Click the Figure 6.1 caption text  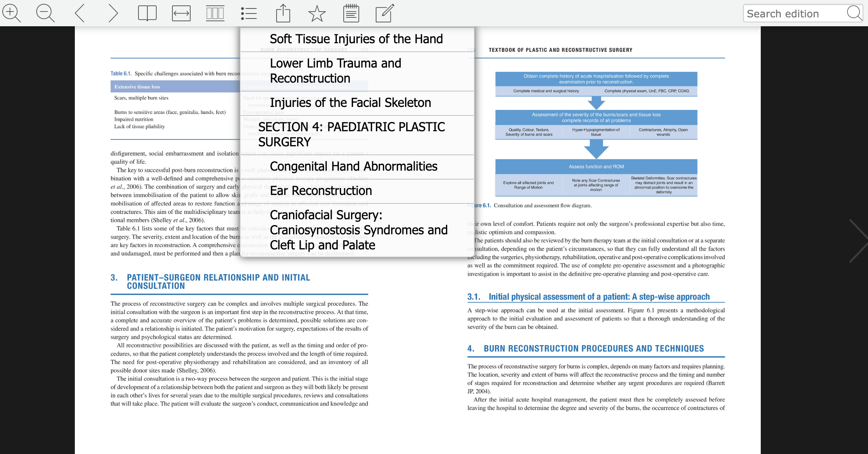[x=542, y=205]
